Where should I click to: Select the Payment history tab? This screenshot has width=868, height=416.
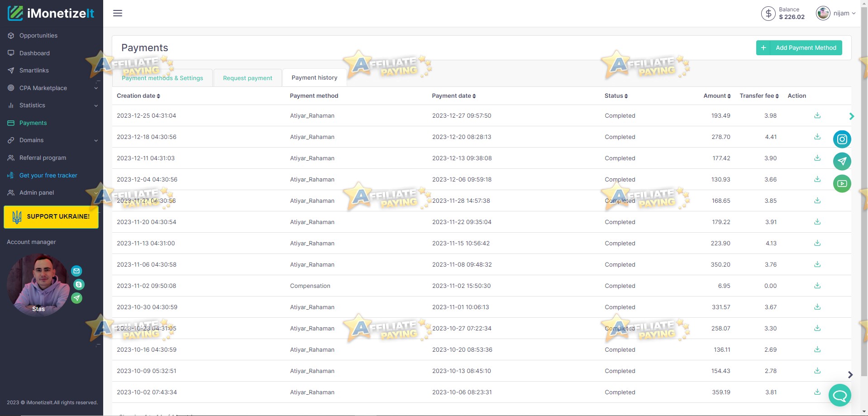315,78
